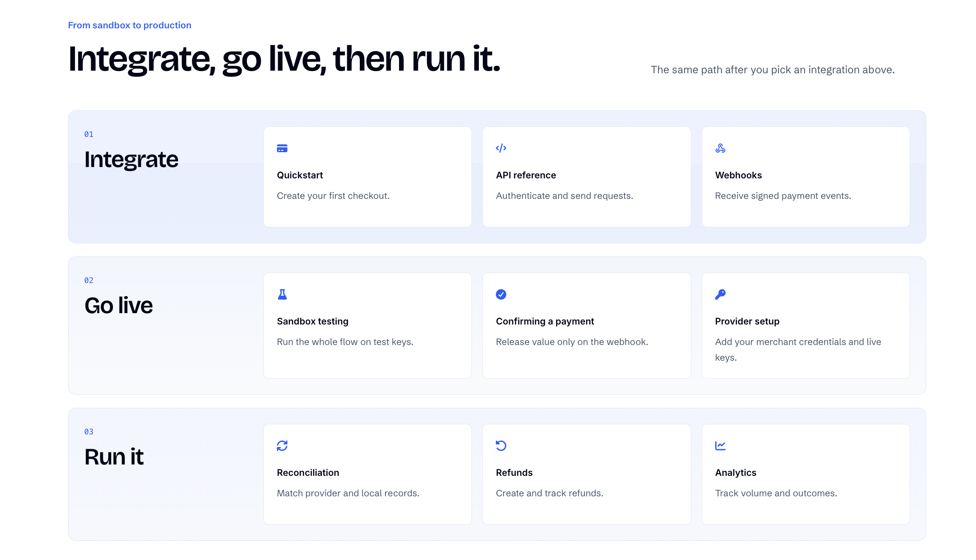Click 'Create and track refunds.' text
Screen dimensions: 976x560
point(549,493)
